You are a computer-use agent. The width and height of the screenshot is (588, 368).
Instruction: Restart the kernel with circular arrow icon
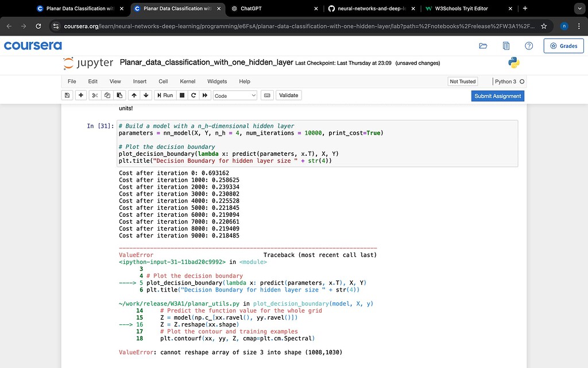[193, 95]
